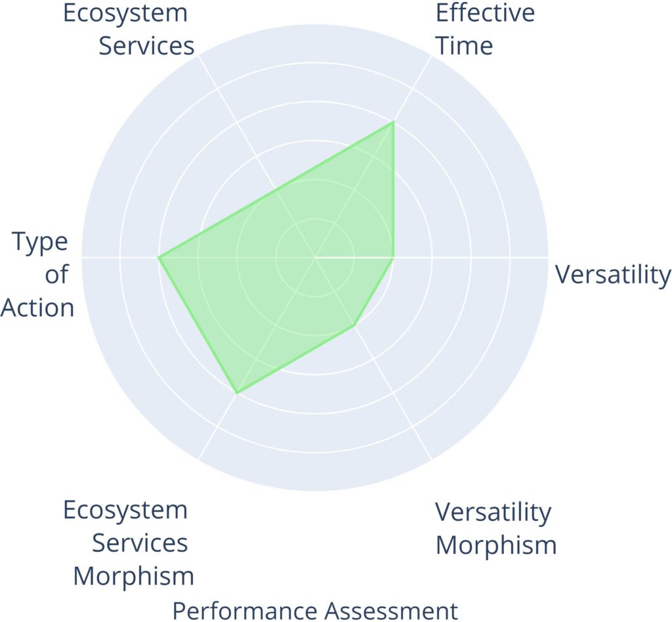The image size is (672, 622).
Task: Select the data vertex on Type of Action axis
Action: [x=159, y=257]
